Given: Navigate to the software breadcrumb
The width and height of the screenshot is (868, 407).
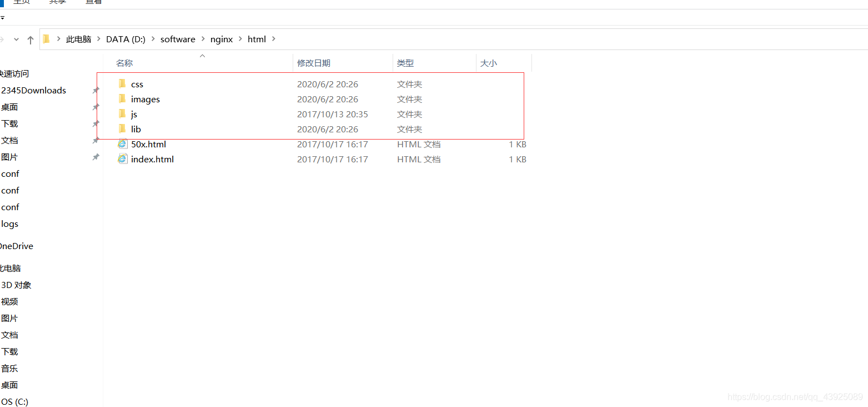Looking at the screenshot, I should (x=178, y=39).
